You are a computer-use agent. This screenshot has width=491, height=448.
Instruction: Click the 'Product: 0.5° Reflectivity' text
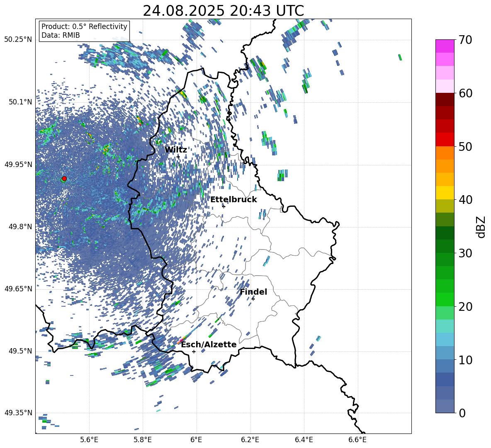[x=84, y=27]
